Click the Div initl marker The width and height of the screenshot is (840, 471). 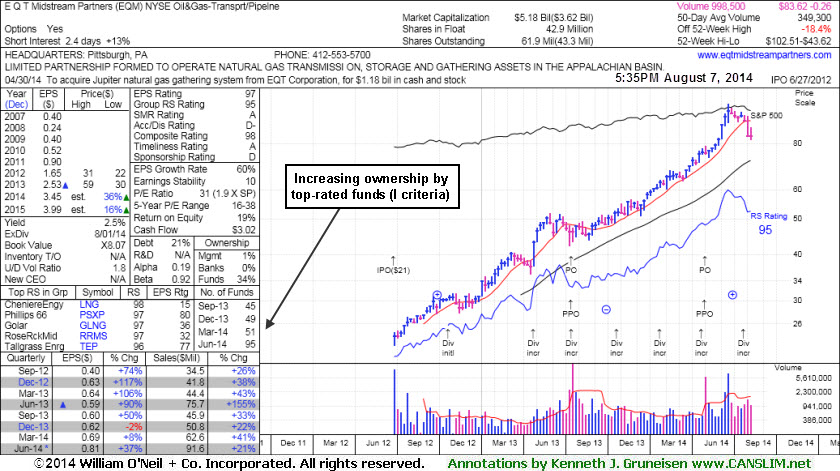448,343
